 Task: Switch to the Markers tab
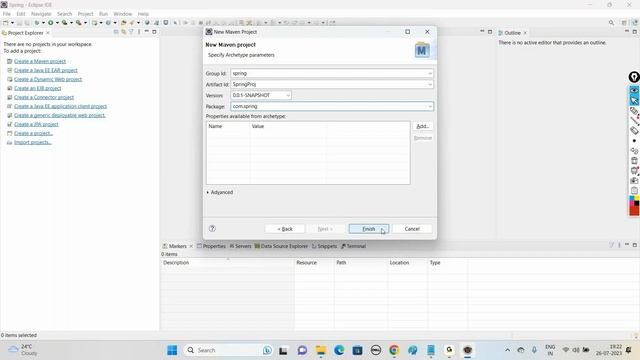click(177, 246)
